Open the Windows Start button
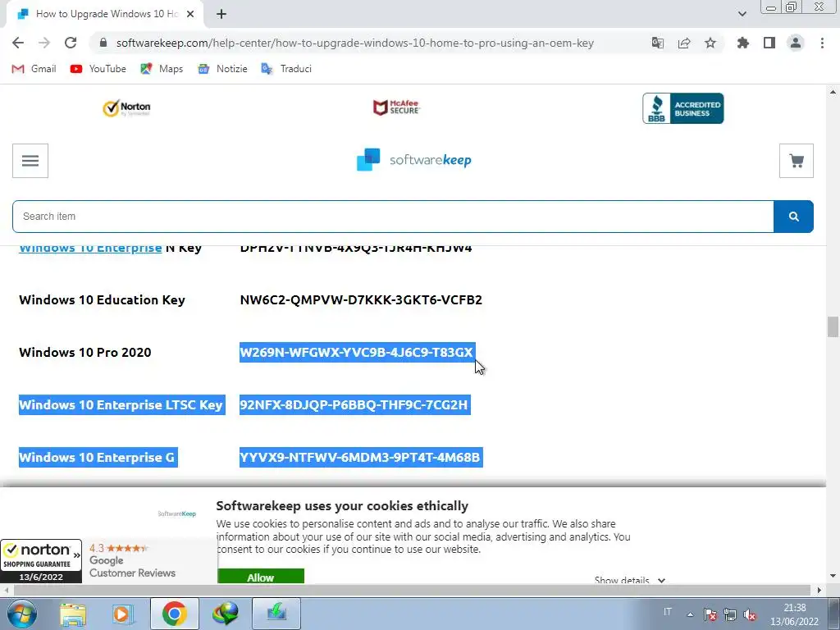Image resolution: width=840 pixels, height=630 pixels. point(22,614)
